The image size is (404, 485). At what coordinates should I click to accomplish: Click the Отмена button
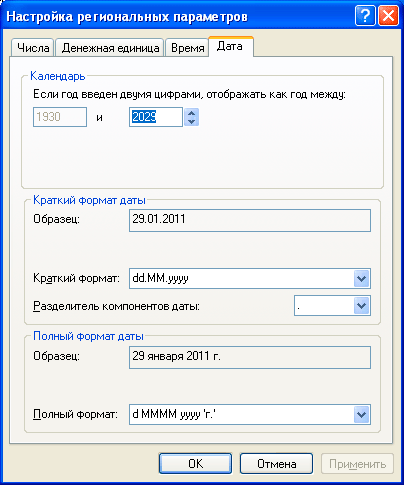(276, 464)
